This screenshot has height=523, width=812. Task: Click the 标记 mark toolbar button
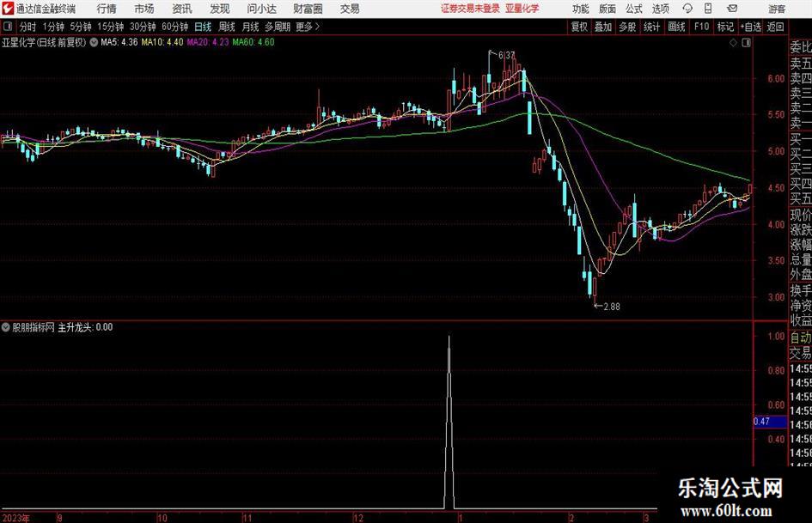[725, 27]
